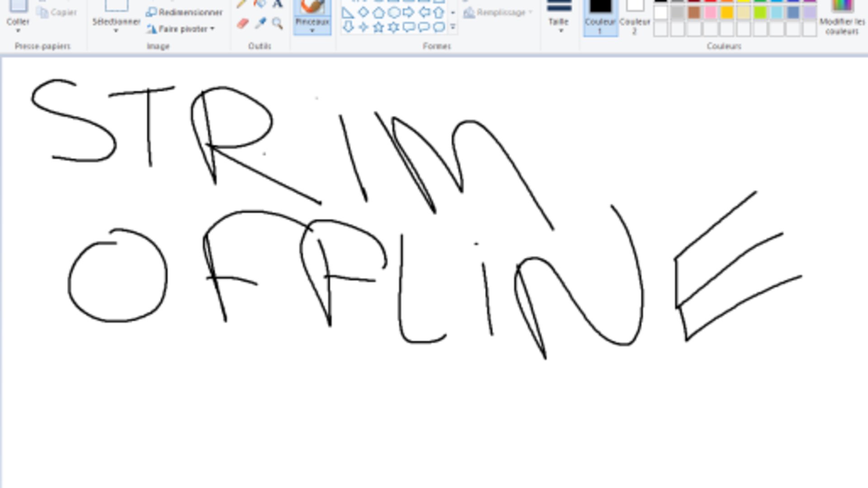Pick the white swatch in the color palette
This screenshot has height=488, width=868.
(x=661, y=13)
